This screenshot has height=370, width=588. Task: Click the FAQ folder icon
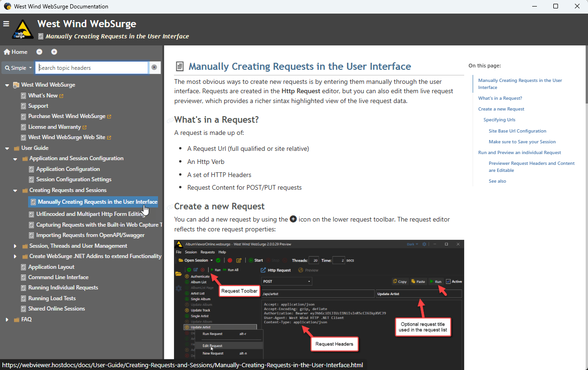click(16, 320)
